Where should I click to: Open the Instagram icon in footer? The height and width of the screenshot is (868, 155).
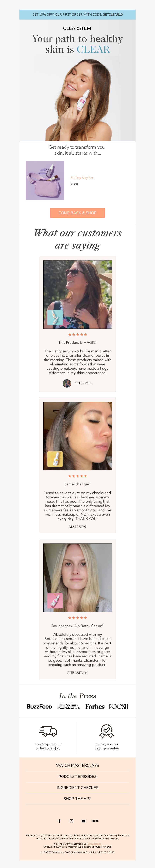tap(71, 821)
